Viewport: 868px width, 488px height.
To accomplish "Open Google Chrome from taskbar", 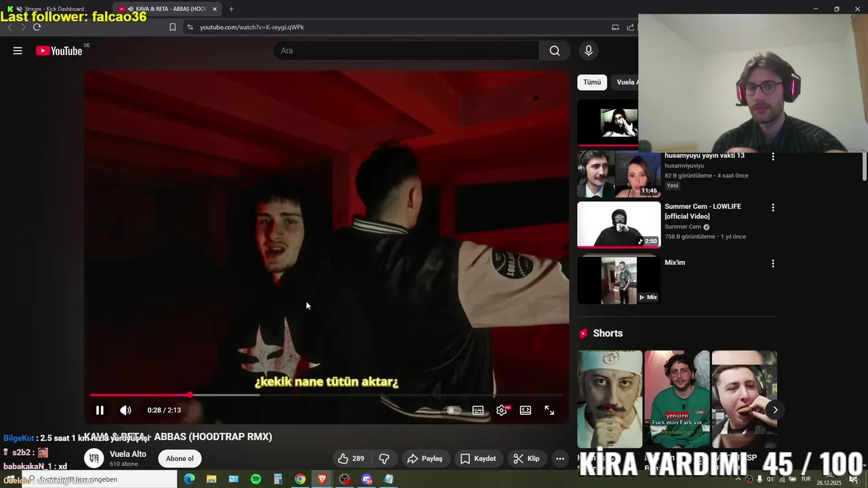I will (300, 479).
